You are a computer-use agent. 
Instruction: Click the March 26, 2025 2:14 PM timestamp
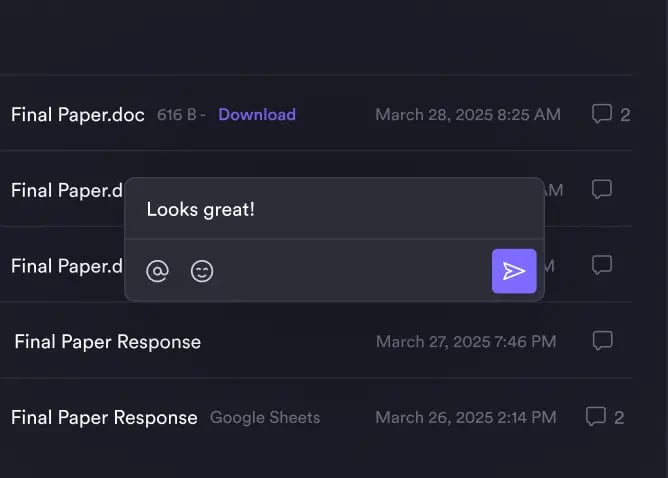click(x=466, y=417)
